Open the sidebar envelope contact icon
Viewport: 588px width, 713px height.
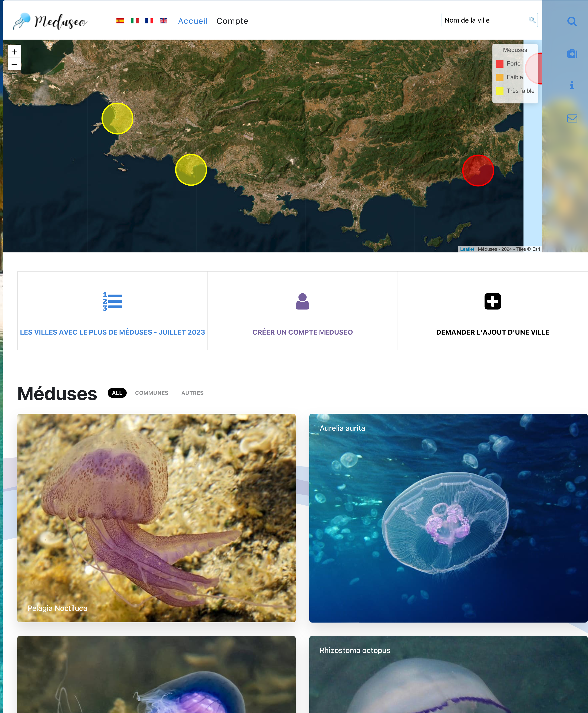(x=572, y=119)
